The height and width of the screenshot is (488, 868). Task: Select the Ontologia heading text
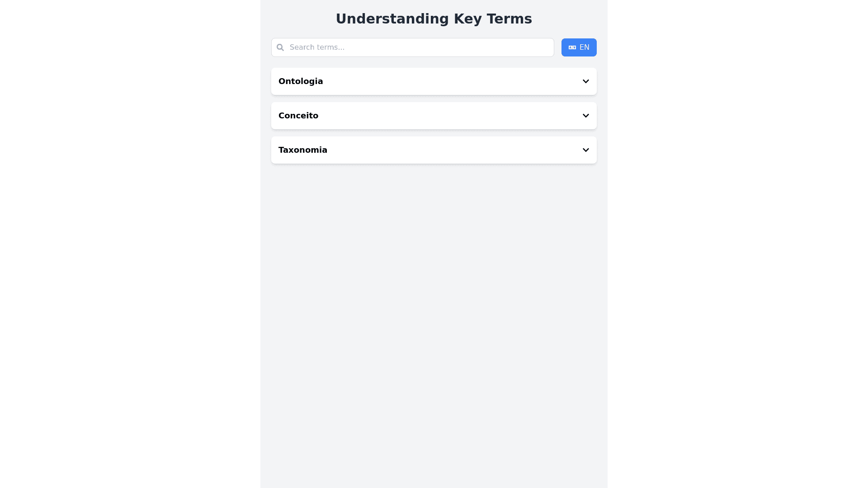301,81
